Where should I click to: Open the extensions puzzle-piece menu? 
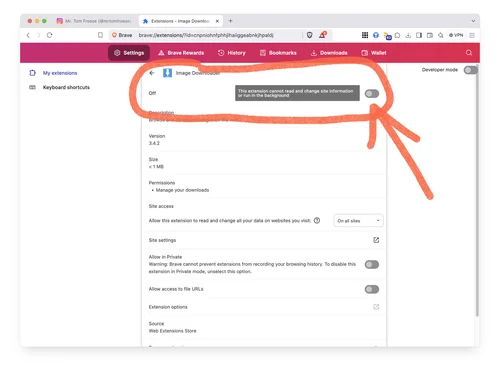pyautogui.click(x=398, y=35)
